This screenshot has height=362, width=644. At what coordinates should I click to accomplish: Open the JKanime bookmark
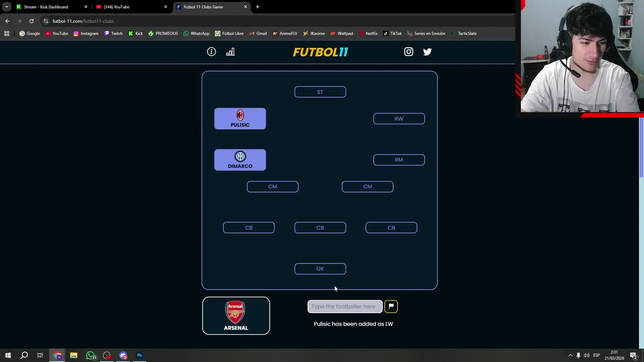pyautogui.click(x=313, y=34)
